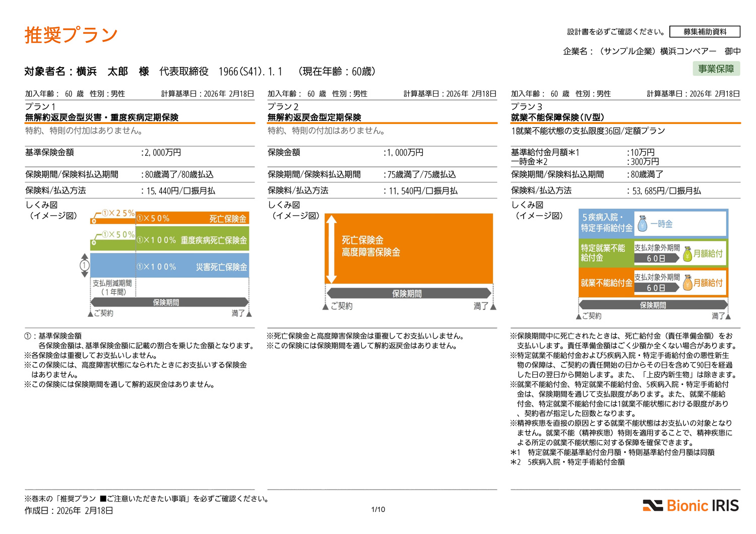The height and width of the screenshot is (534, 756).
Task: Select the 就業不能保障保険(Ⅳ型) heading
Action: pos(557,117)
